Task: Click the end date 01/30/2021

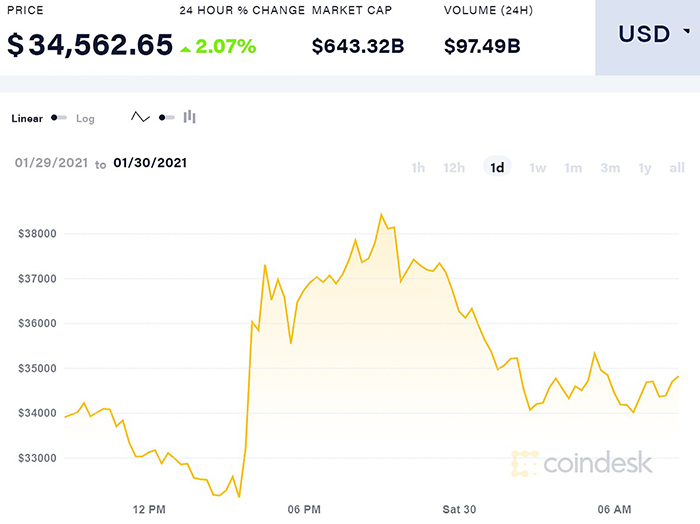Action: tap(150, 163)
